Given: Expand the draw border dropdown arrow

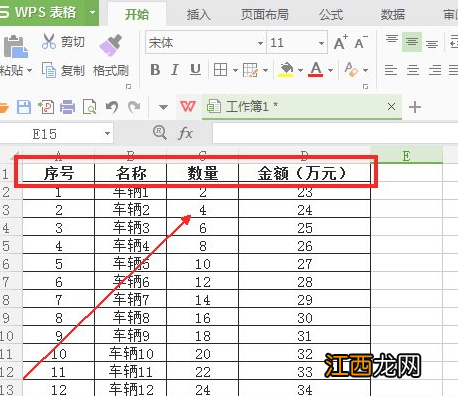Looking at the screenshot, I should click(265, 70).
